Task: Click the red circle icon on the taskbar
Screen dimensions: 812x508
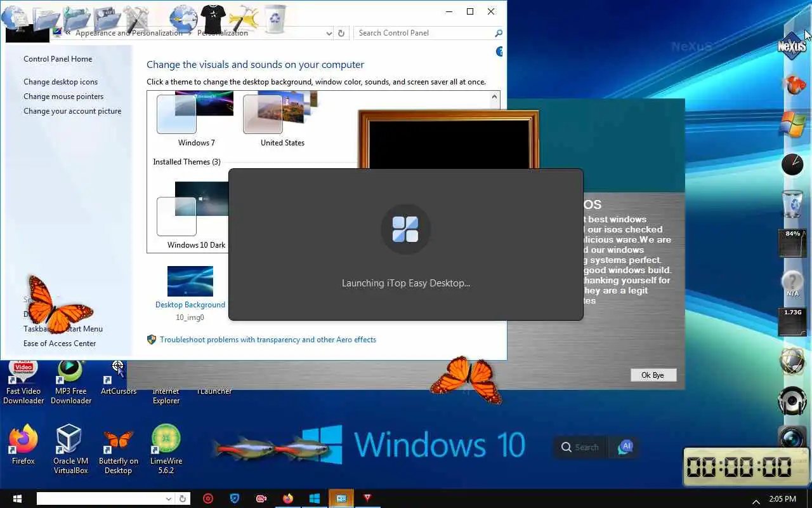Action: (x=208, y=498)
